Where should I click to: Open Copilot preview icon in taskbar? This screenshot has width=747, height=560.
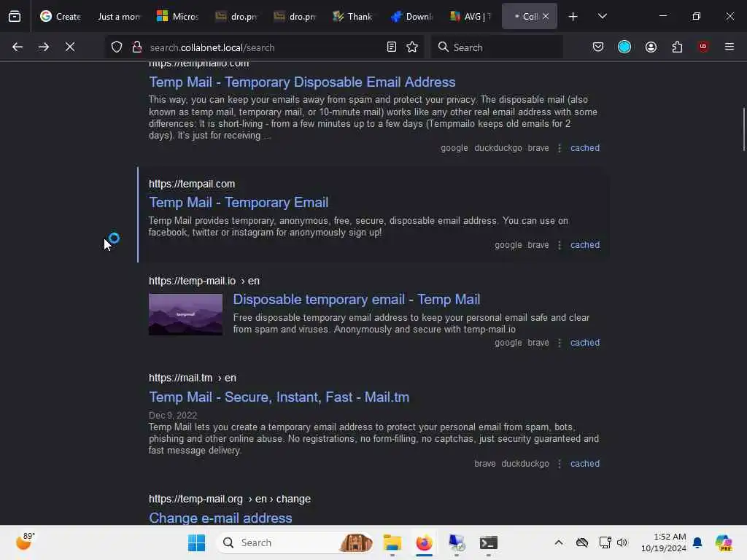pos(724,542)
